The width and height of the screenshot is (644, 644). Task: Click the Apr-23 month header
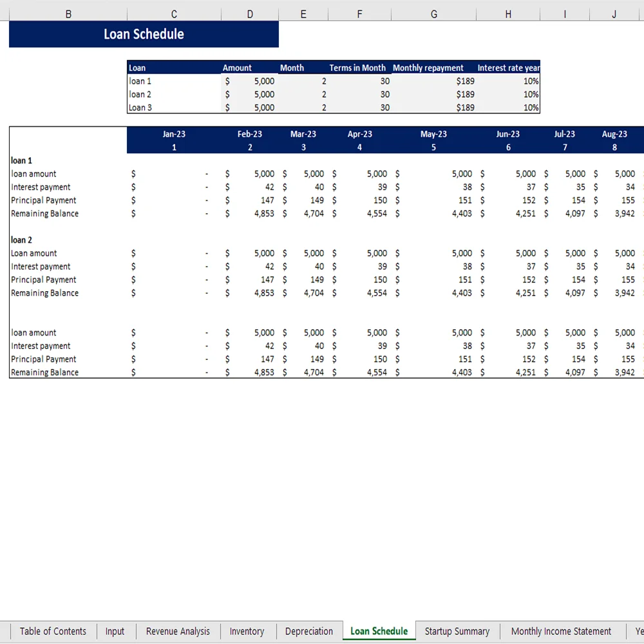pos(359,134)
